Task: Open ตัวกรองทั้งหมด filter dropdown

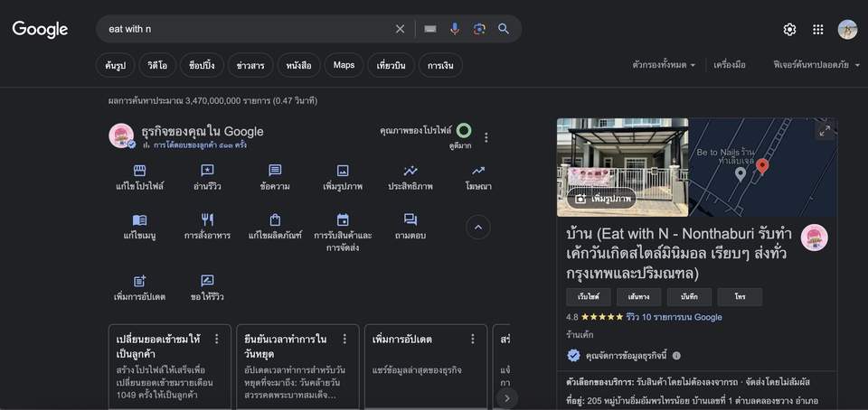Action: tap(664, 65)
